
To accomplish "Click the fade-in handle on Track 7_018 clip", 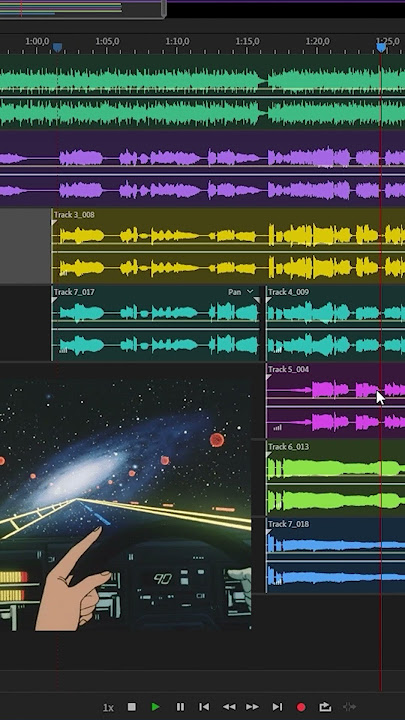I will pyautogui.click(x=269, y=531).
